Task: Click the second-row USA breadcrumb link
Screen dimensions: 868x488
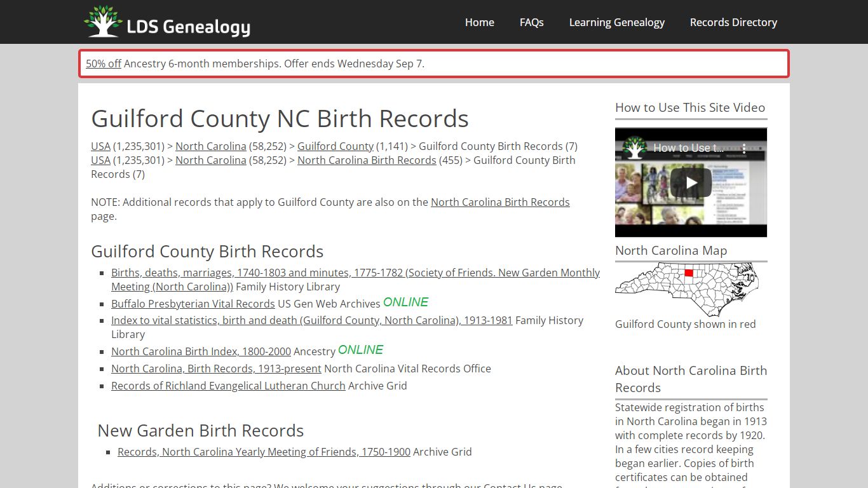Action: click(100, 160)
